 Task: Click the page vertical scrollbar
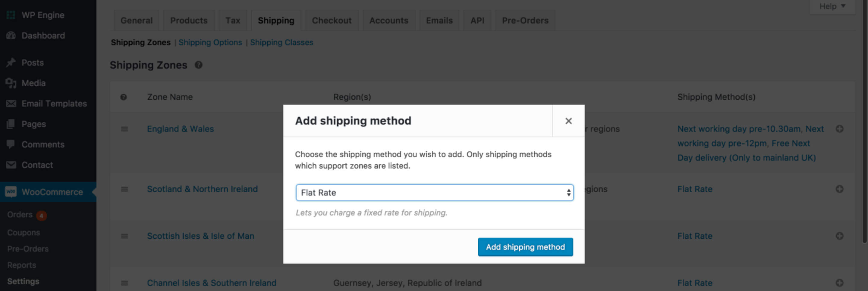tap(864, 135)
